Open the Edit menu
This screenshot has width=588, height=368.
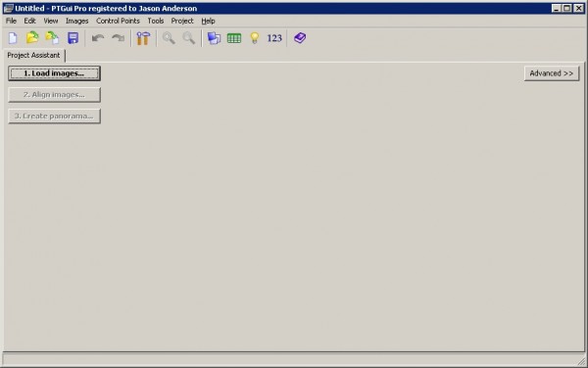(x=29, y=21)
